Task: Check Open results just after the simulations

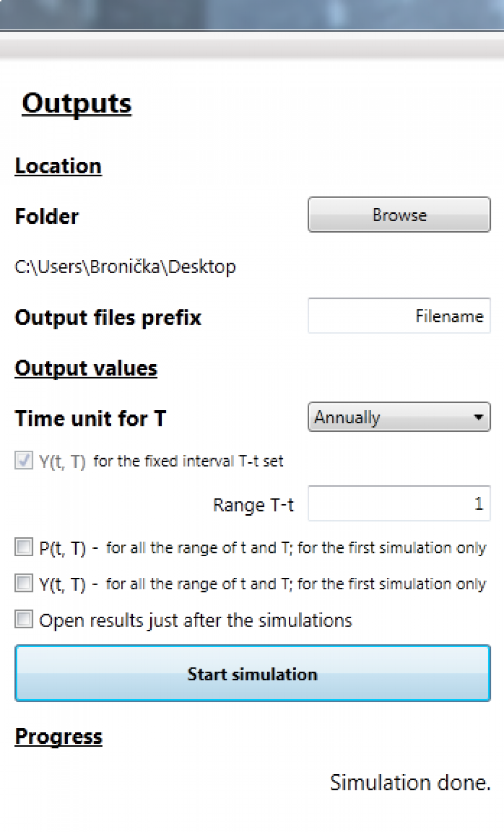Action: pyautogui.click(x=24, y=619)
